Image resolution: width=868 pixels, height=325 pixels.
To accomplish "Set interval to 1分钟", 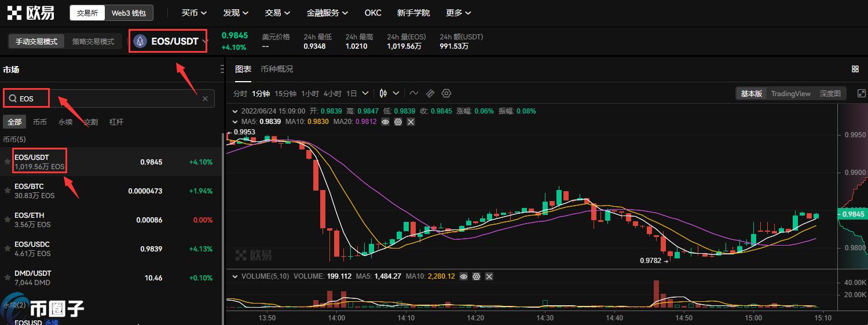I will [261, 93].
